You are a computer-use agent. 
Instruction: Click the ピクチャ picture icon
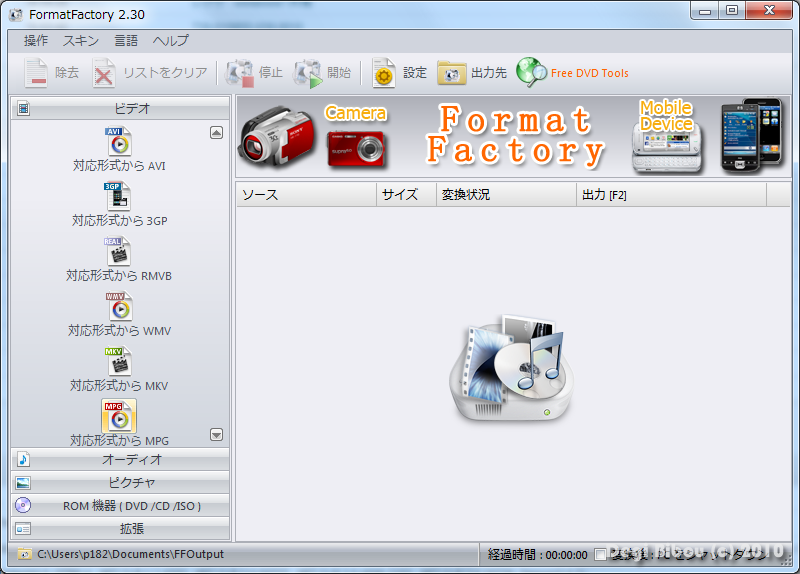(x=23, y=483)
